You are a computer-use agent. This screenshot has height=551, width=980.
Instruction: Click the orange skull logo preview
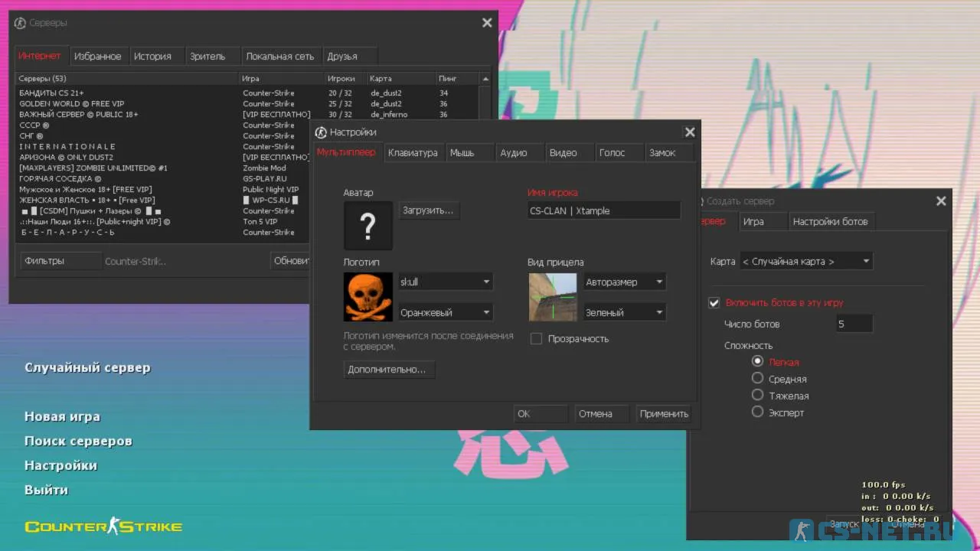tap(368, 296)
